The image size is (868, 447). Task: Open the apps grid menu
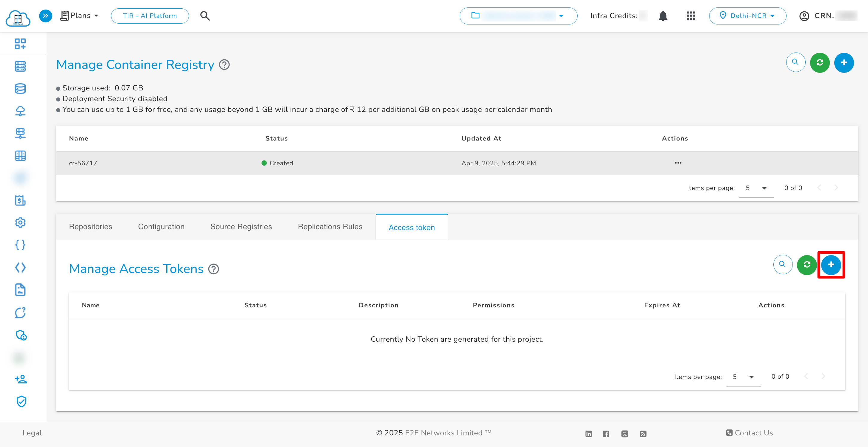pos(691,16)
